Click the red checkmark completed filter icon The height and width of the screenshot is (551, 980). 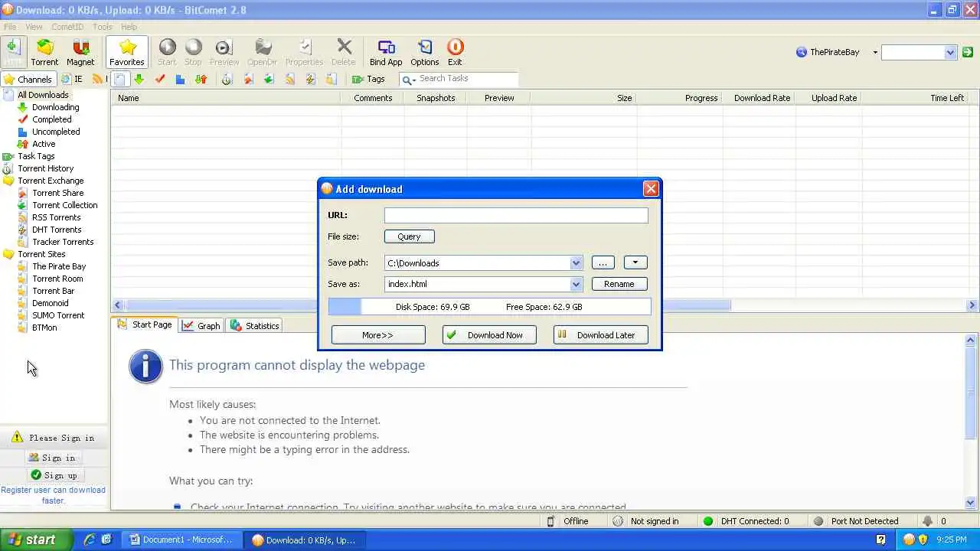159,79
